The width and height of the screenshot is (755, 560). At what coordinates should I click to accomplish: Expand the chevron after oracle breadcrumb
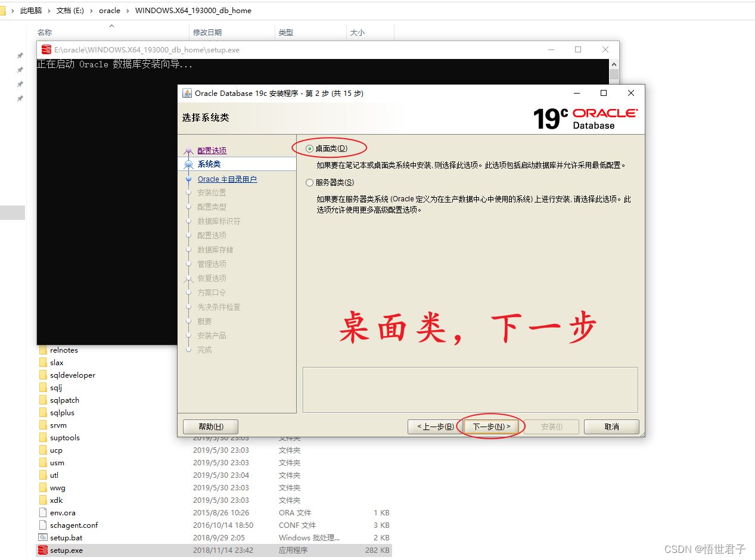click(128, 11)
